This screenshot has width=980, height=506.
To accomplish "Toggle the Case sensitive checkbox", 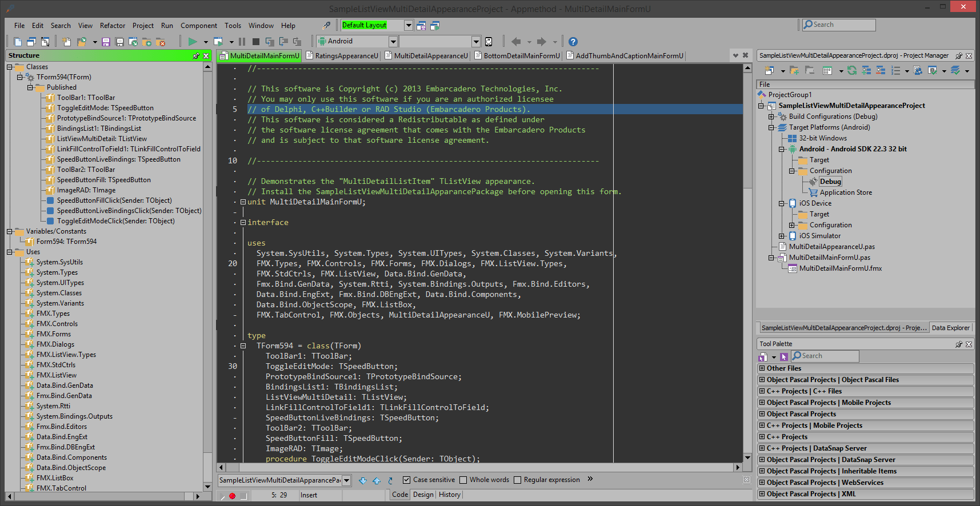I will pyautogui.click(x=406, y=480).
